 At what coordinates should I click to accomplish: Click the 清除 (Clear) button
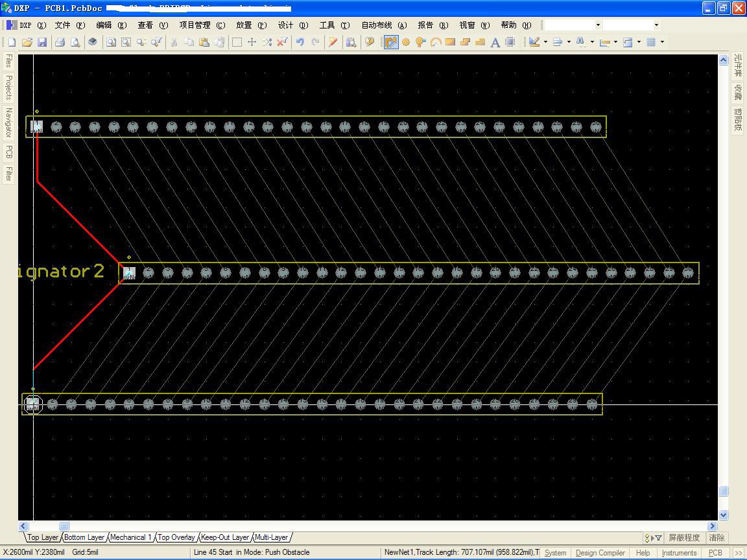717,538
